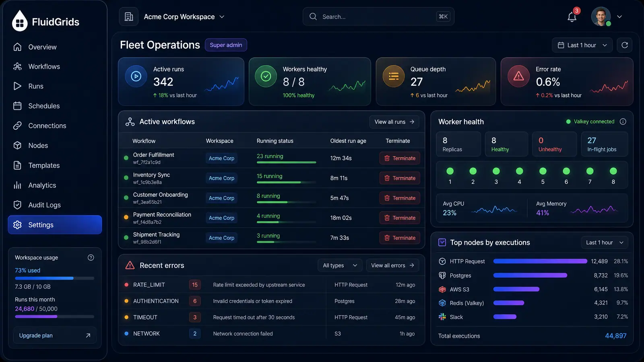Click the Active workflows header icon
The height and width of the screenshot is (362, 644).
130,122
